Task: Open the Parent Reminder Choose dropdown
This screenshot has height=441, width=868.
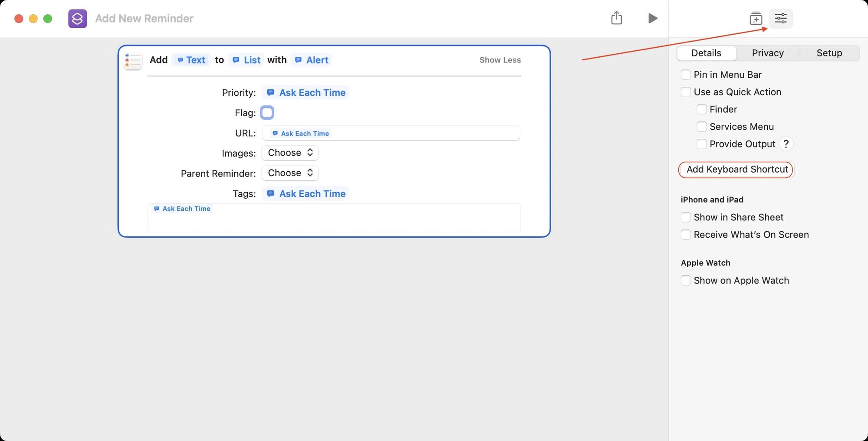Action: [x=290, y=173]
